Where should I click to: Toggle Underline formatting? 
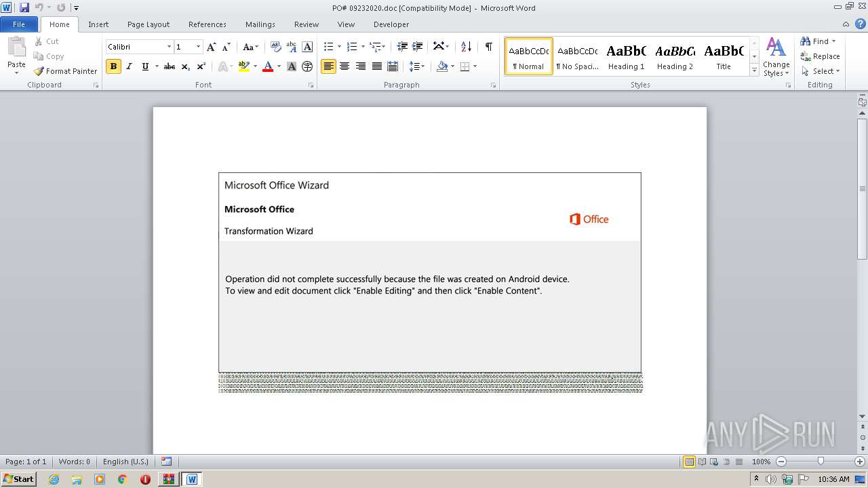[x=145, y=66]
